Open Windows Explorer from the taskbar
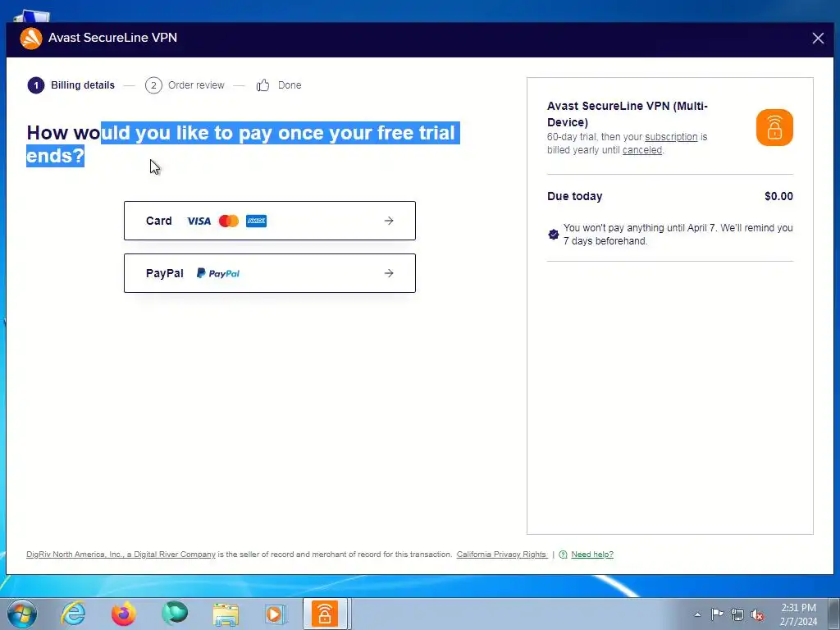 226,614
